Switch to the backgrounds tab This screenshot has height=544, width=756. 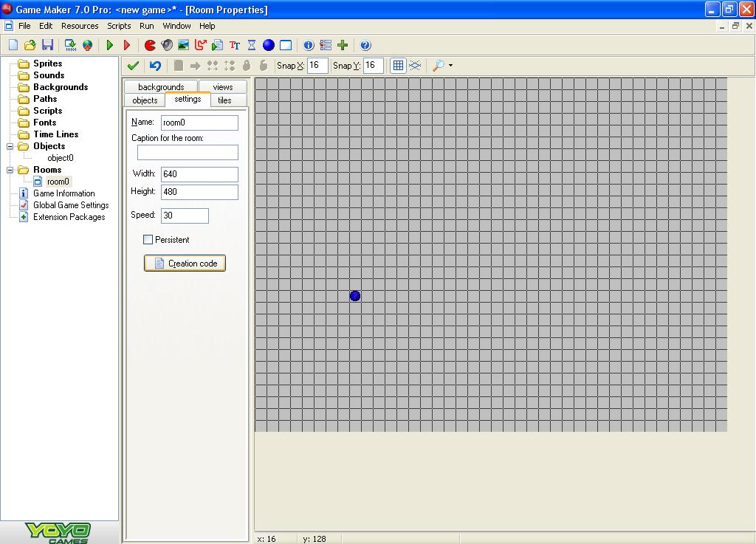click(x=160, y=87)
